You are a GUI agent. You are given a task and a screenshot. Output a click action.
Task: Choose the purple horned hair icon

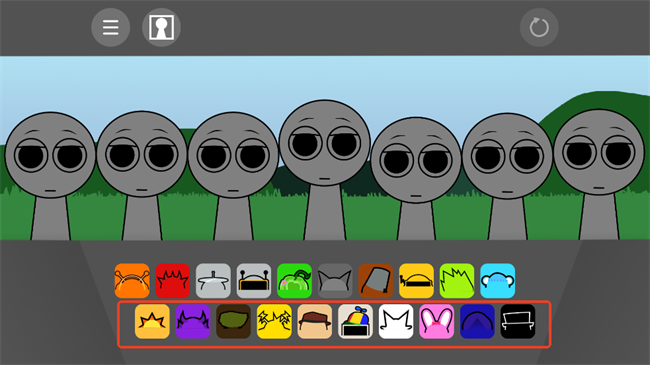coord(193,321)
